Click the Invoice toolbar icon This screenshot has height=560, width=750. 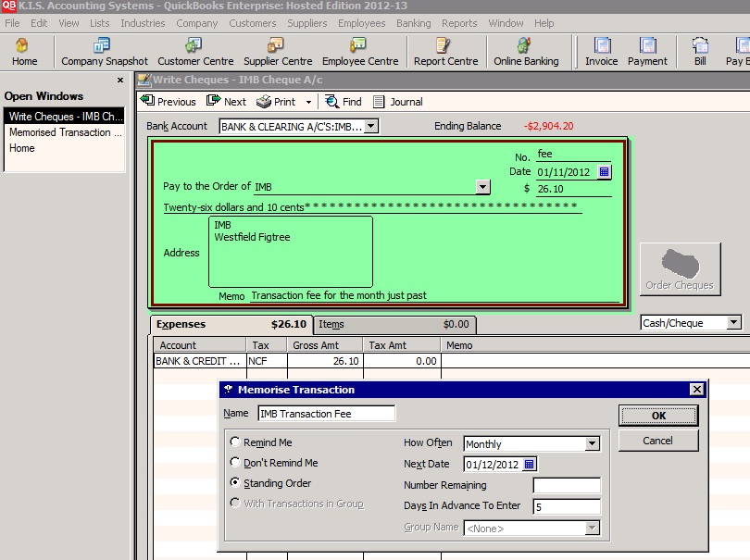[602, 52]
